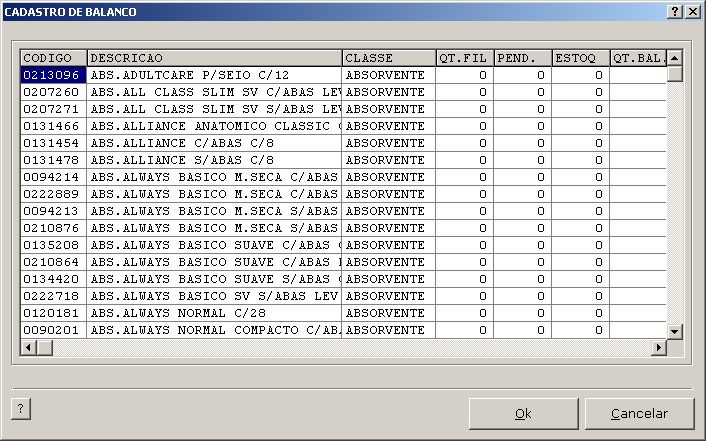Select code cell 0207271
The image size is (706, 441).
pyautogui.click(x=54, y=109)
